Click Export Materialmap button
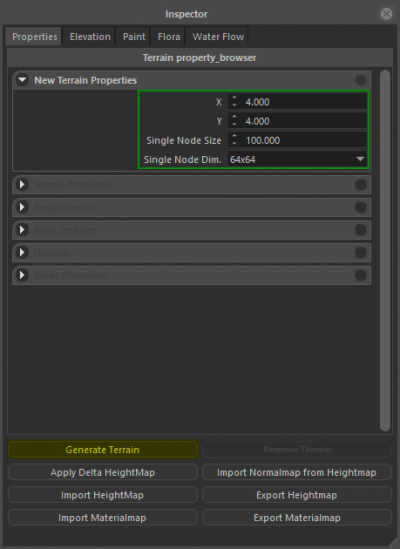The image size is (400, 549). click(x=297, y=518)
